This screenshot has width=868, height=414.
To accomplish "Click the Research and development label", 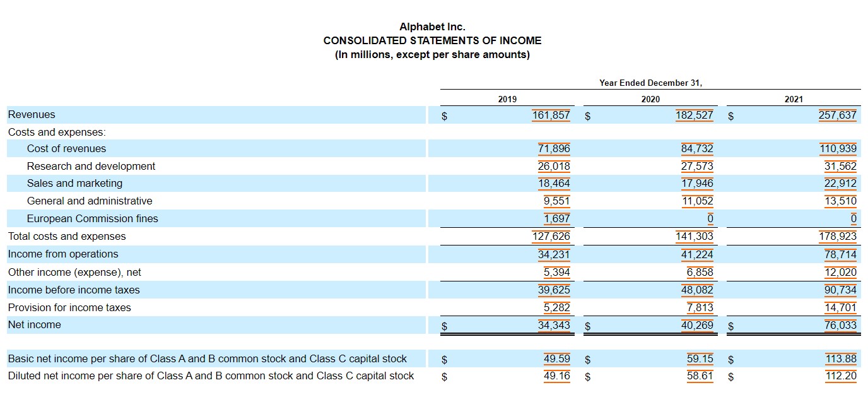I will click(x=91, y=166).
